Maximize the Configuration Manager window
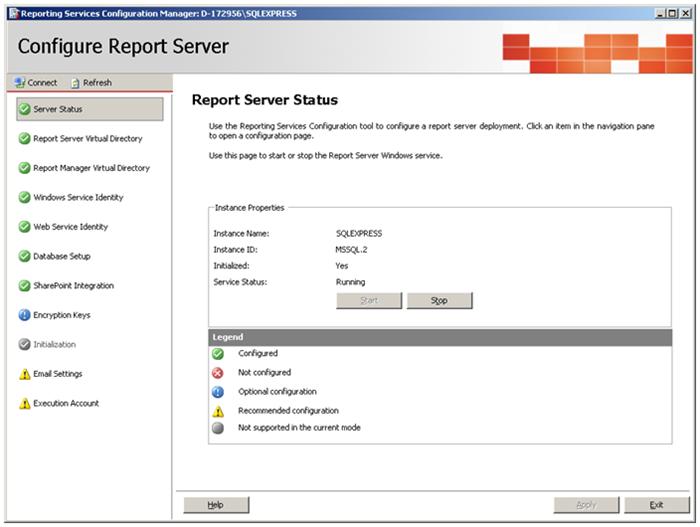This screenshot has height=527, width=700. coord(672,13)
